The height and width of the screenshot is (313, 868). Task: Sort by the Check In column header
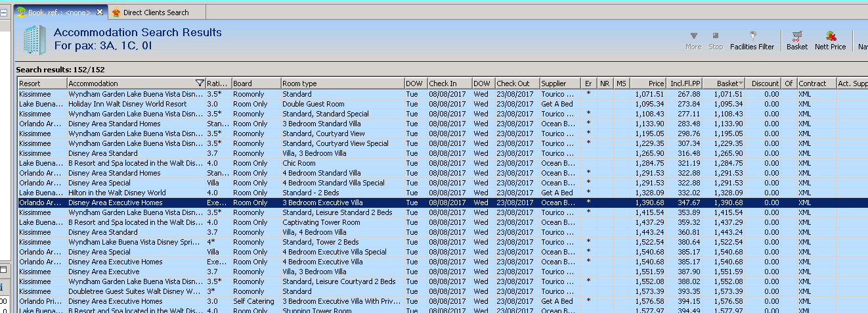449,84
